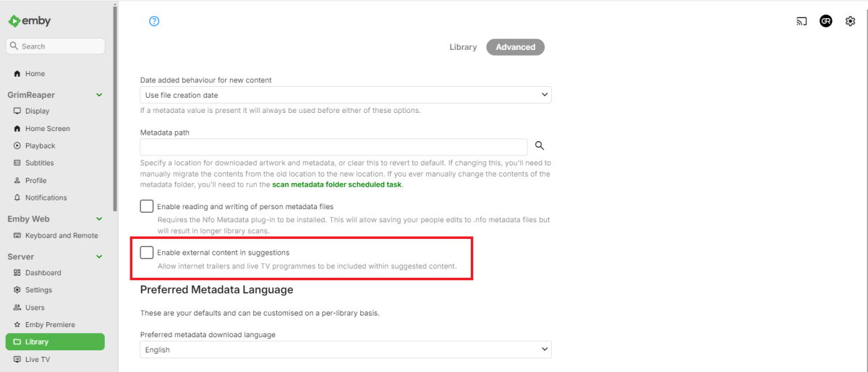Open the settings gear icon

tap(850, 21)
